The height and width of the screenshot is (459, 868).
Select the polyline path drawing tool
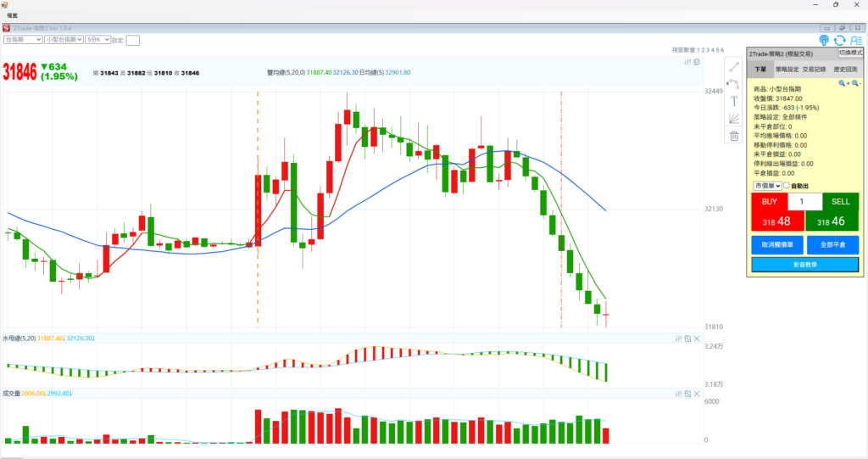tap(734, 83)
